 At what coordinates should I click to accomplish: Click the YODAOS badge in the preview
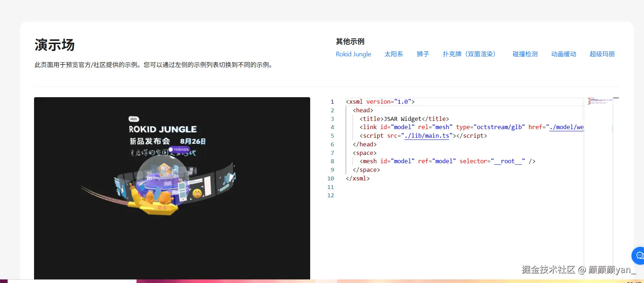pyautogui.click(x=179, y=150)
